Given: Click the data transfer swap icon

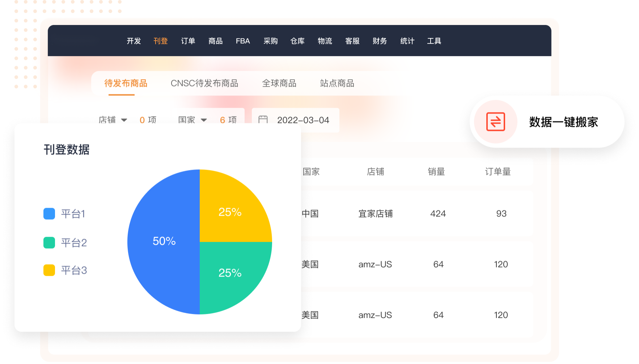Looking at the screenshot, I should coord(495,122).
